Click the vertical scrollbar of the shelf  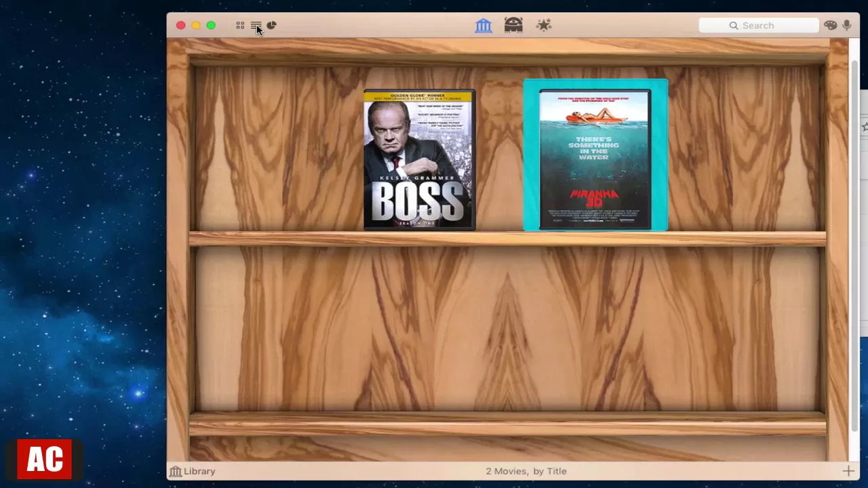click(854, 244)
